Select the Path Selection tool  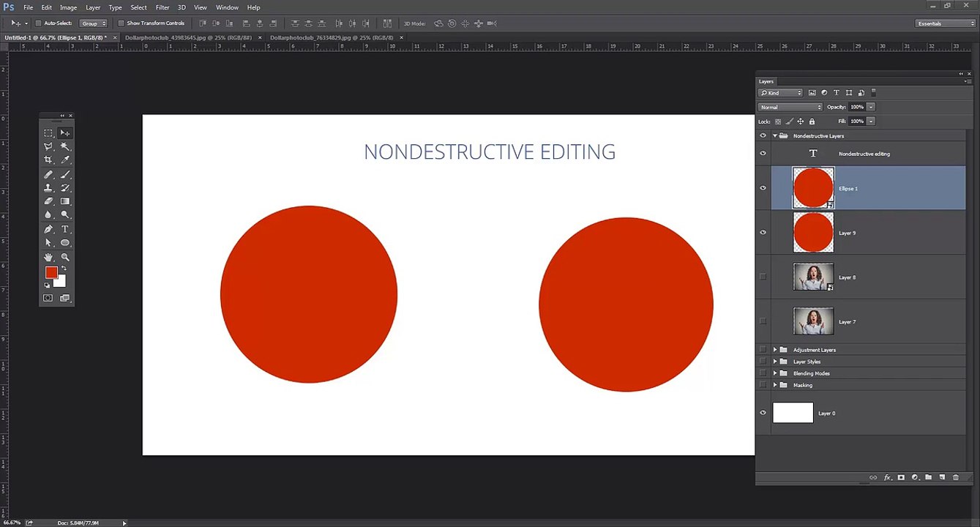point(48,243)
